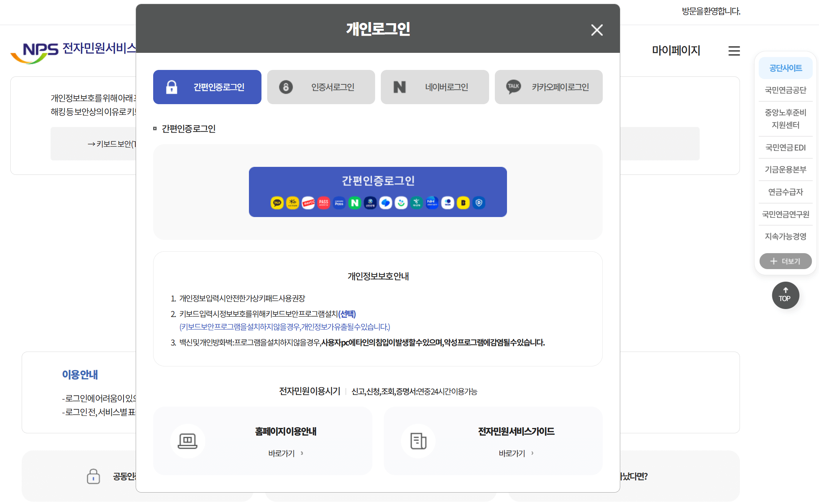Screen dimensions: 819x504
Task: Open the 국민연금 EDI sidebar link
Action: (x=786, y=147)
